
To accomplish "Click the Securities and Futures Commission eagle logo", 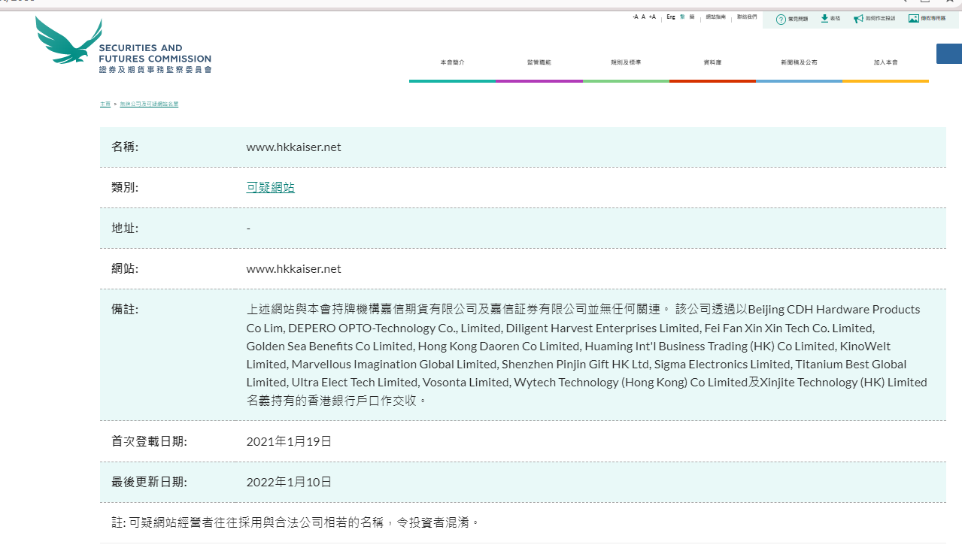I will point(68,41).
